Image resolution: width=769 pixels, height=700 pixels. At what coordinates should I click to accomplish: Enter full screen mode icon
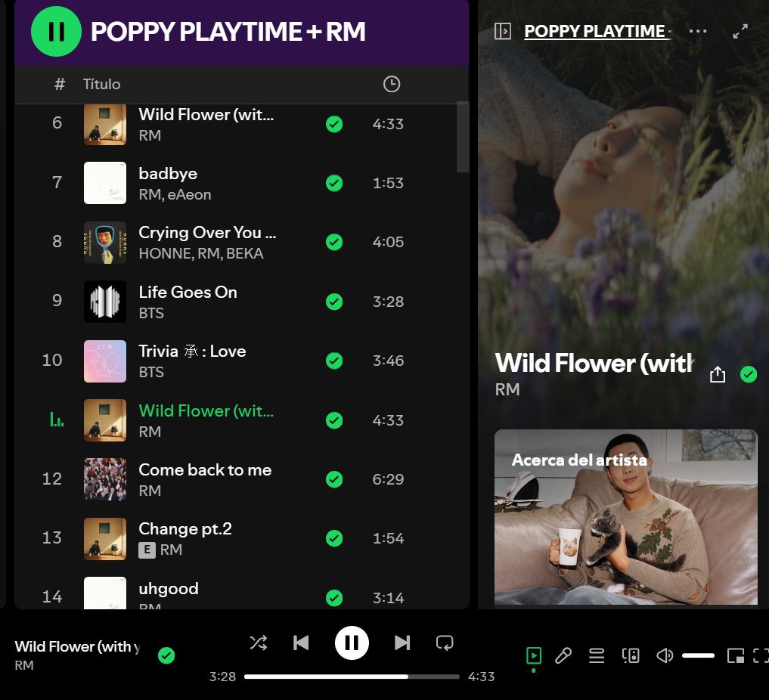click(x=761, y=655)
